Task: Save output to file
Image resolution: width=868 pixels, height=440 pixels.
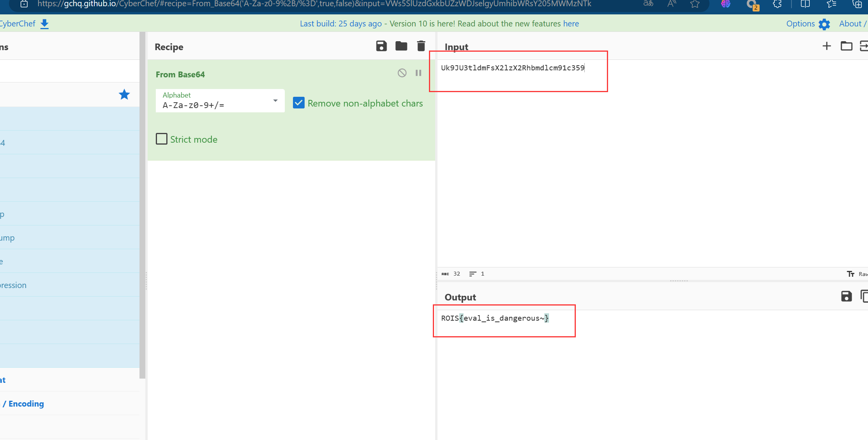Action: click(846, 297)
